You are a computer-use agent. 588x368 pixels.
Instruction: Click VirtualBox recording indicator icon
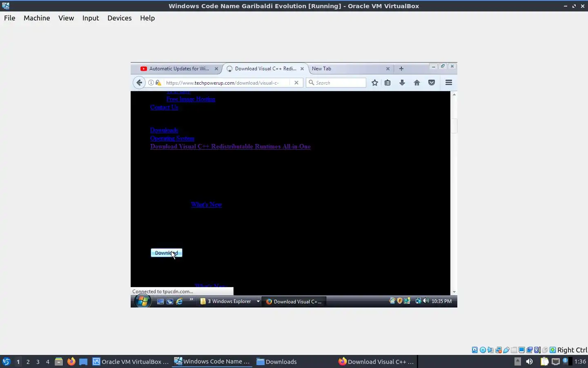pos(529,350)
